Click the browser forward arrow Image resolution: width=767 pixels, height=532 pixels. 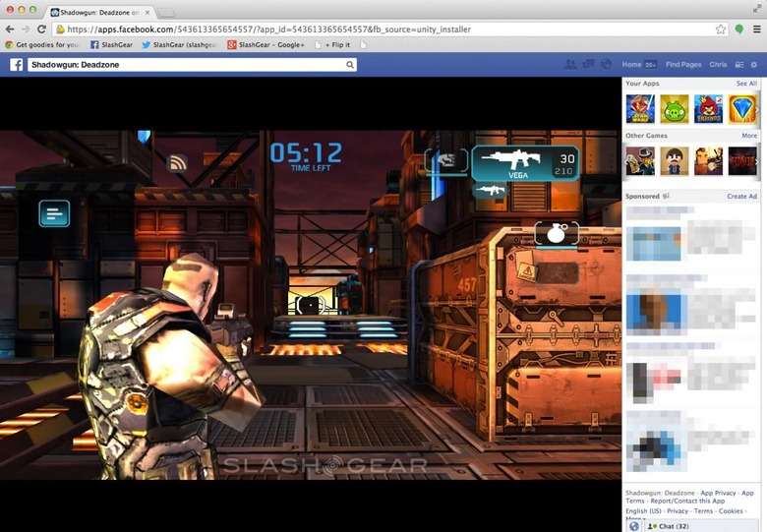26,30
